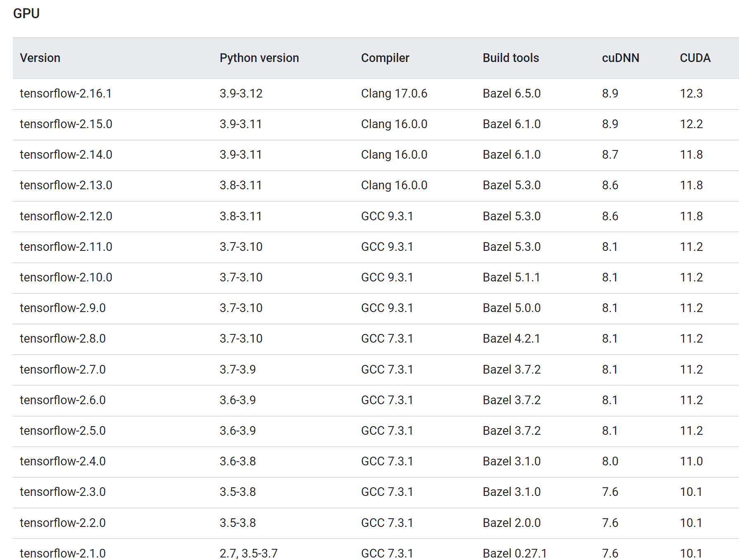Click the Bazel 2.0.0 cell
This screenshot has height=560, width=739.
pos(512,523)
